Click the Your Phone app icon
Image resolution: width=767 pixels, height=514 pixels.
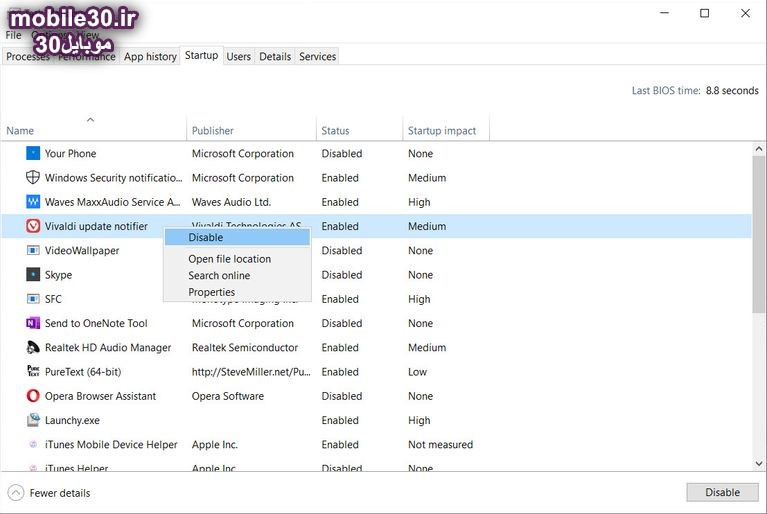point(33,154)
